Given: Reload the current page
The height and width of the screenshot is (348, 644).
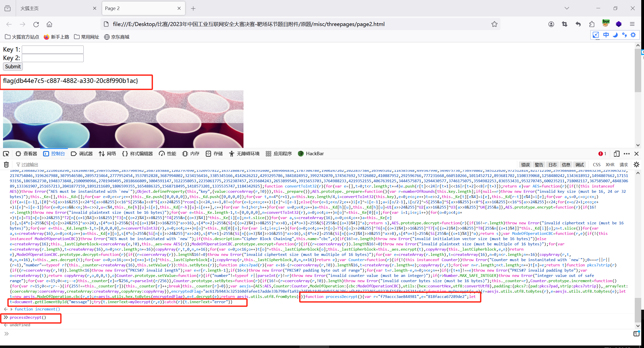Looking at the screenshot, I should 36,24.
